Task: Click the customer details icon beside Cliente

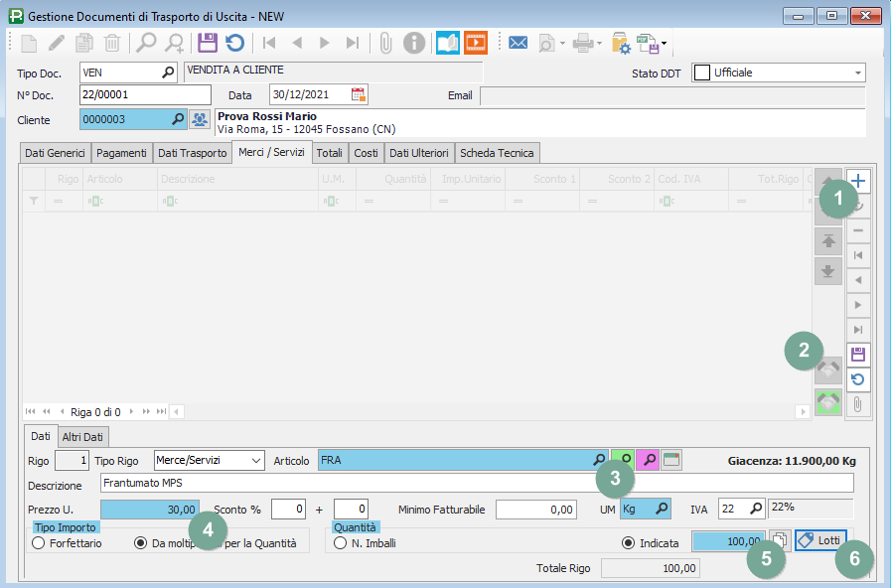Action: coord(200,119)
